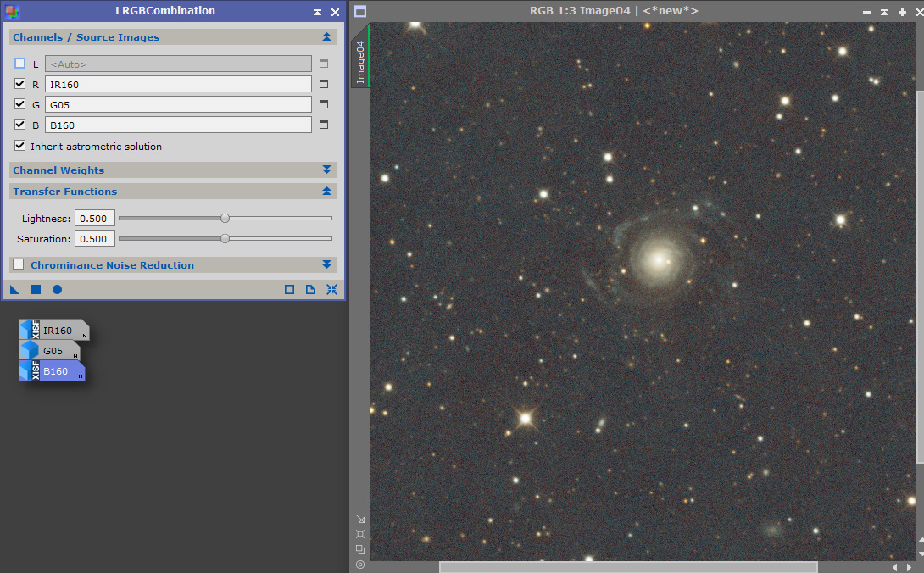Enable Chrominance Noise Reduction checkbox
The image size is (924, 573).
click(x=19, y=264)
